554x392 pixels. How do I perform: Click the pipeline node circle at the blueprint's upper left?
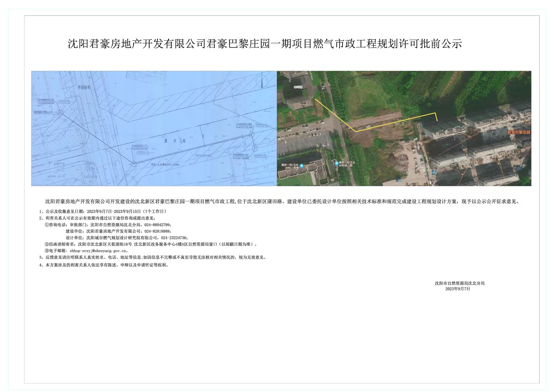[61, 113]
